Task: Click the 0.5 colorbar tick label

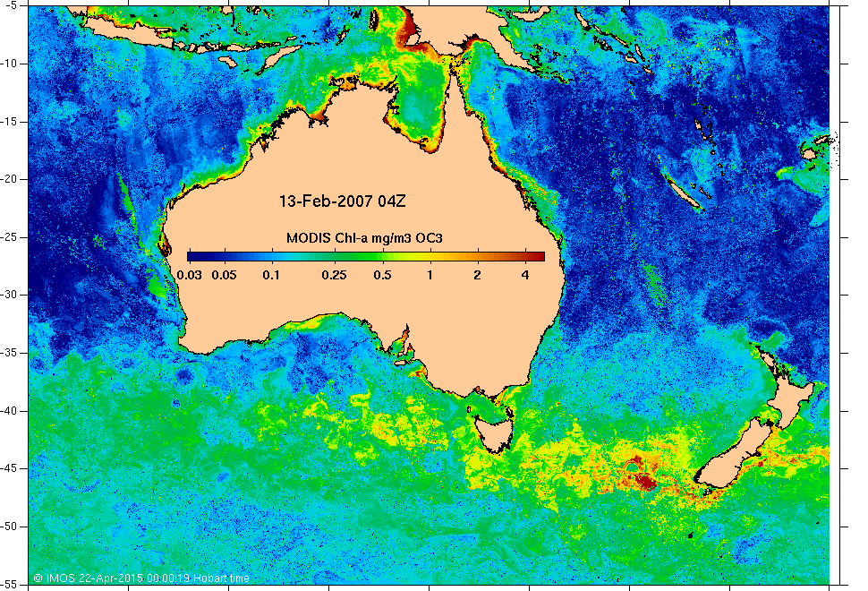Action: pos(382,275)
